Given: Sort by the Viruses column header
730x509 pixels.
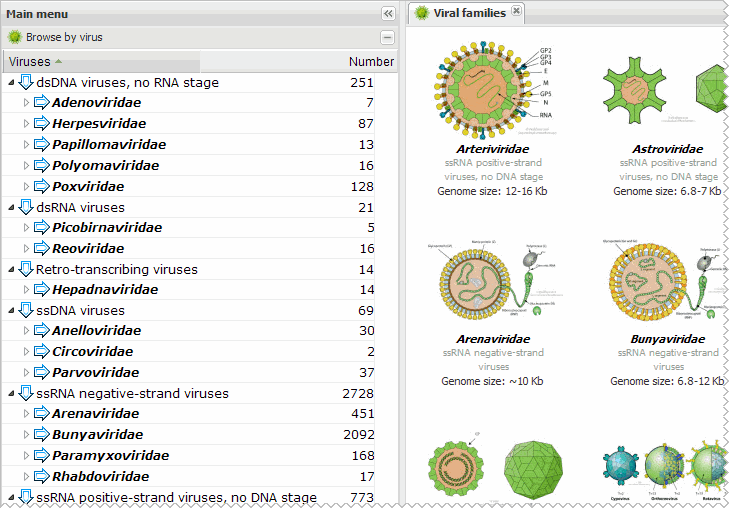Looking at the screenshot, I should click(x=101, y=61).
